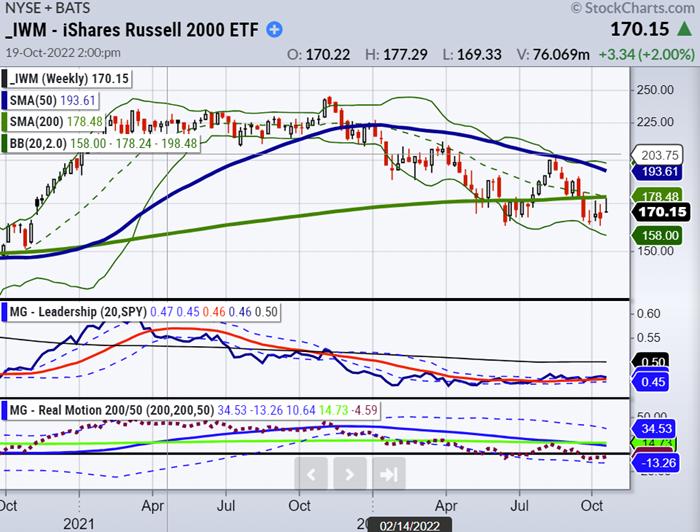The height and width of the screenshot is (532, 700).
Task: Advance chart with right arrow button
Action: pos(350,474)
